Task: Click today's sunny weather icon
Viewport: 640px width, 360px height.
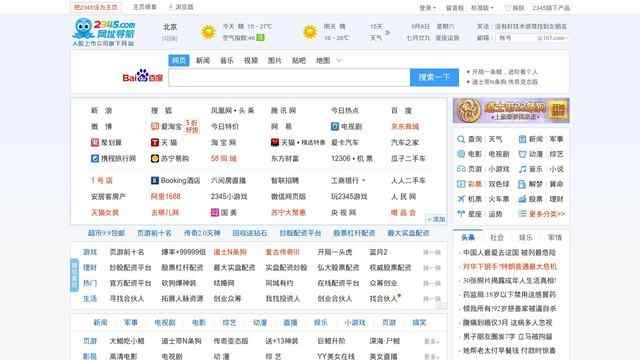Action: click(x=208, y=32)
